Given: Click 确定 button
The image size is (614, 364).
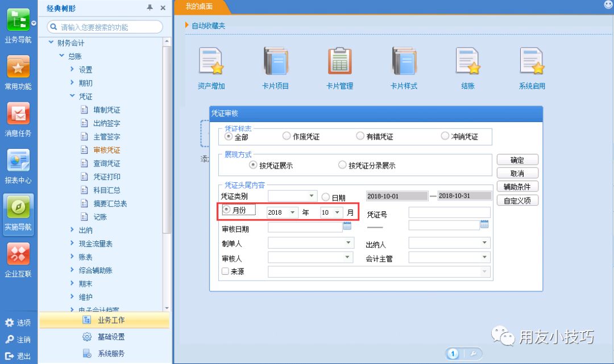Looking at the screenshot, I should coord(517,160).
